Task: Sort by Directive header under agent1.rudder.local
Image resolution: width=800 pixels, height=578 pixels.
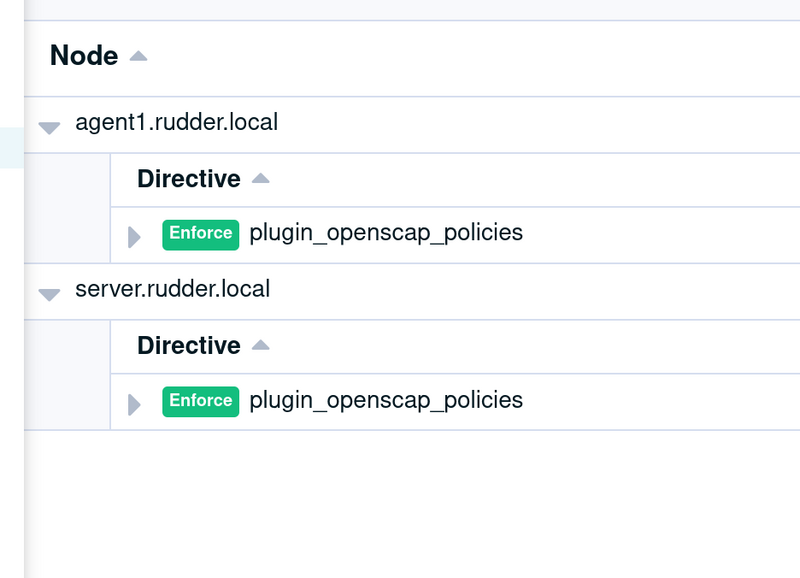Action: (189, 179)
